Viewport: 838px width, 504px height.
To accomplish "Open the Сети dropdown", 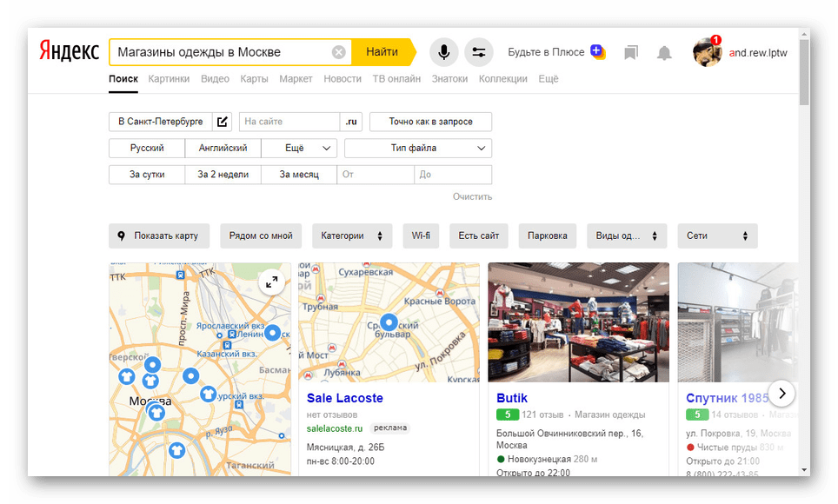I will [x=718, y=235].
